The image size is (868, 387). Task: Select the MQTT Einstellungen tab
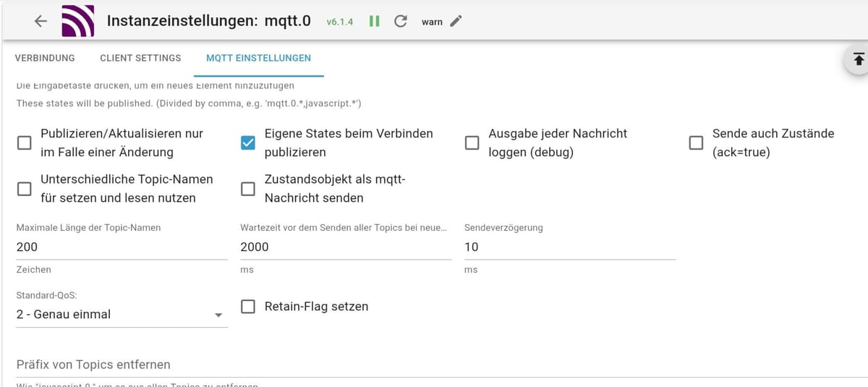pos(258,58)
